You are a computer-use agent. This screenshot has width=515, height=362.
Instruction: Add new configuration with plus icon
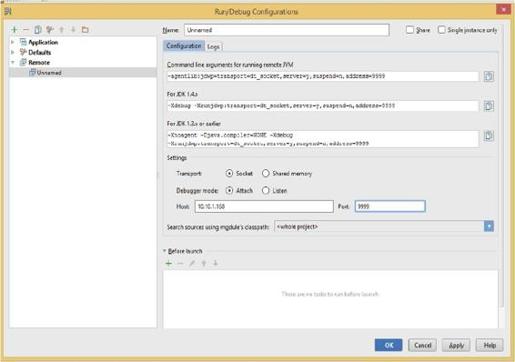tap(14, 30)
